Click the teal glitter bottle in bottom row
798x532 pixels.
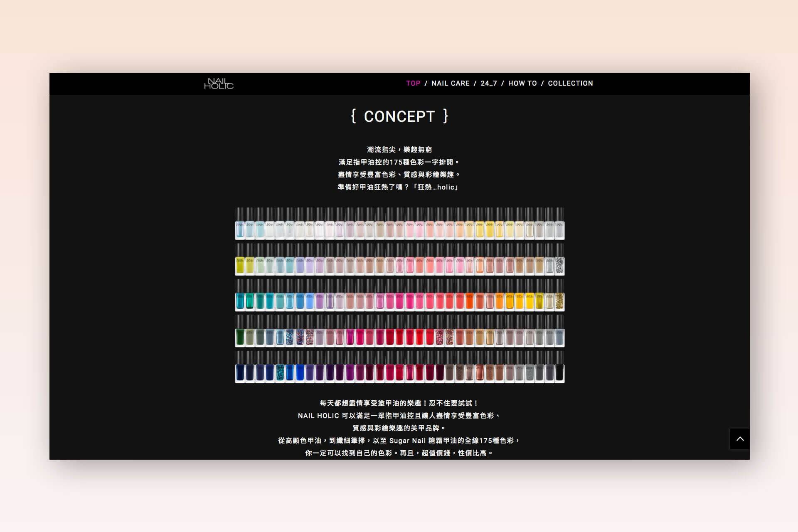click(x=280, y=372)
